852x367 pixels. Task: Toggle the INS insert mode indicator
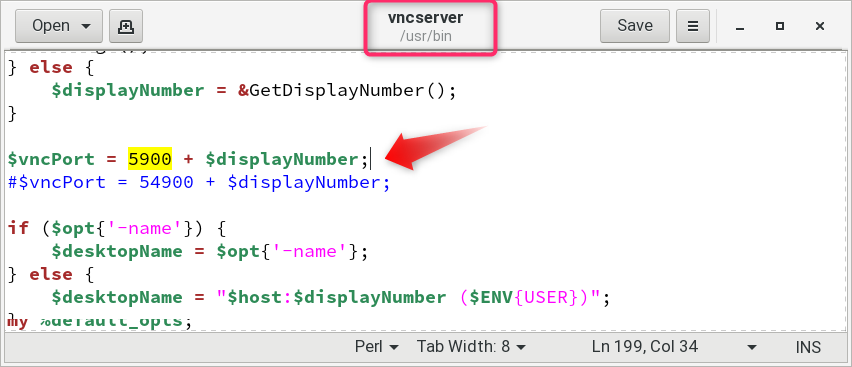point(809,347)
